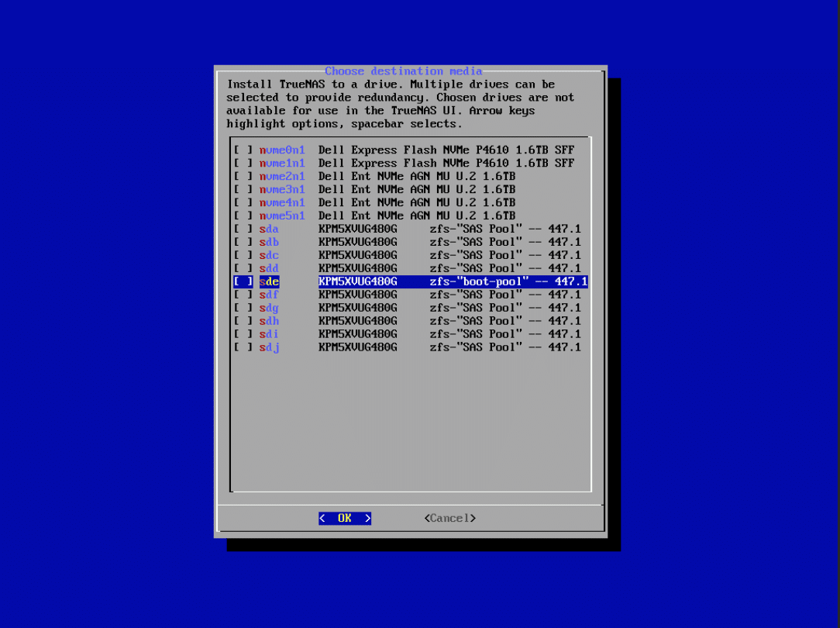Screen dimensions: 840x628
Task: Select the sdj drive checkbox
Action: pos(243,347)
